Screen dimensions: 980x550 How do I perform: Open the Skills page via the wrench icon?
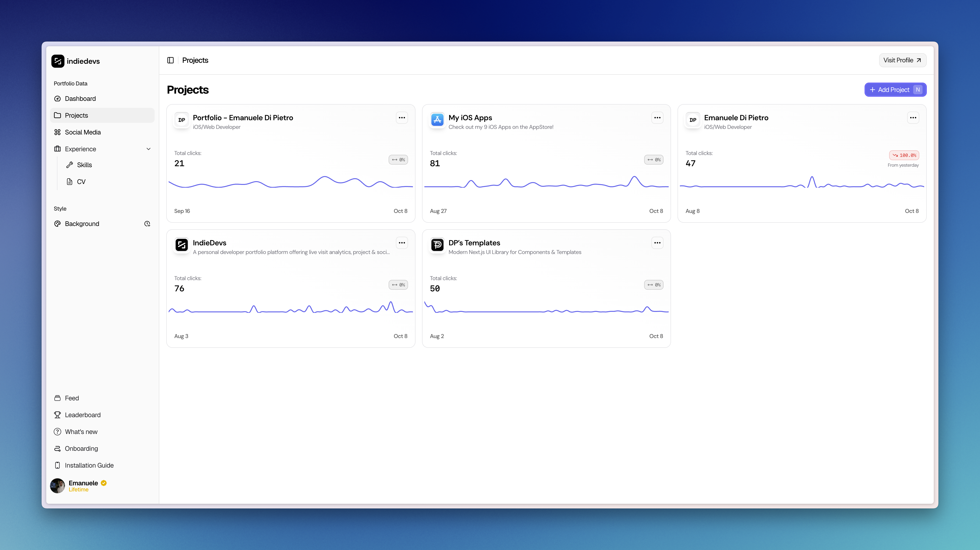point(70,165)
